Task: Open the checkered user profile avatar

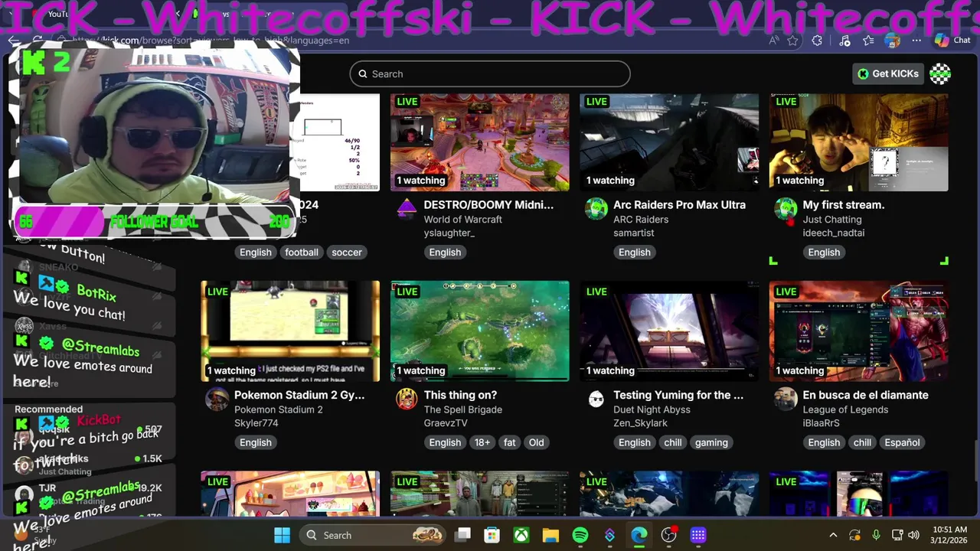Action: [940, 73]
